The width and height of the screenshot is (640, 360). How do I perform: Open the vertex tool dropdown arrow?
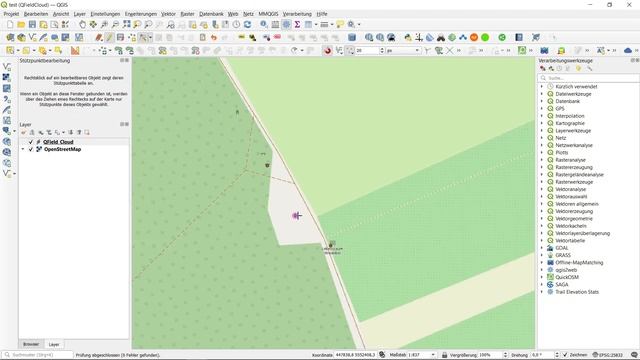150,38
